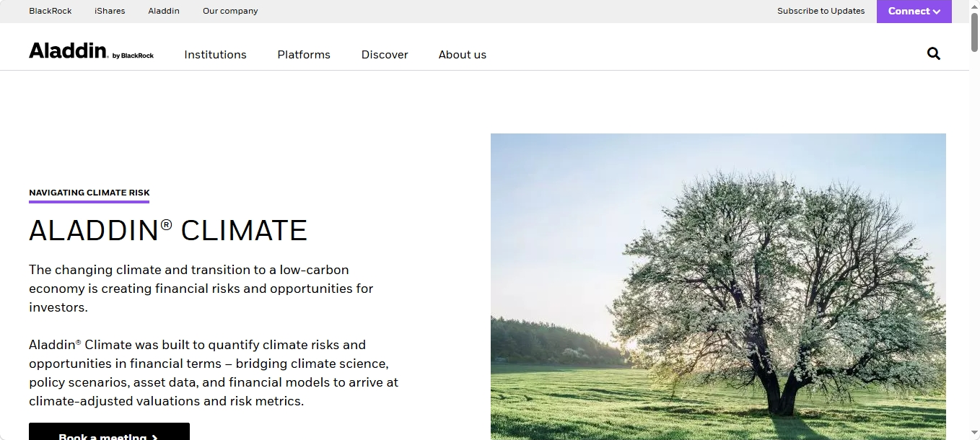
Task: Click the Book a meeting button
Action: (x=109, y=431)
